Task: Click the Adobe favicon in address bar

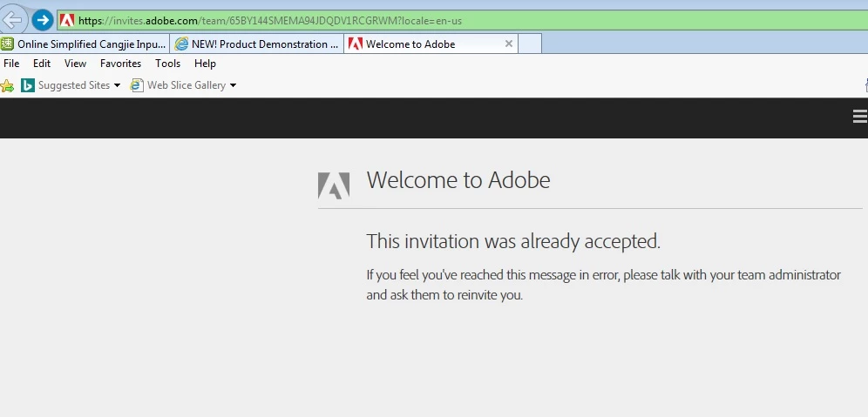Action: [x=67, y=21]
